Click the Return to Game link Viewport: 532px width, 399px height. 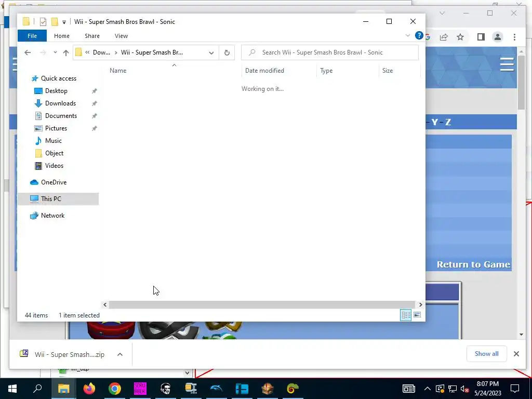pos(473,264)
